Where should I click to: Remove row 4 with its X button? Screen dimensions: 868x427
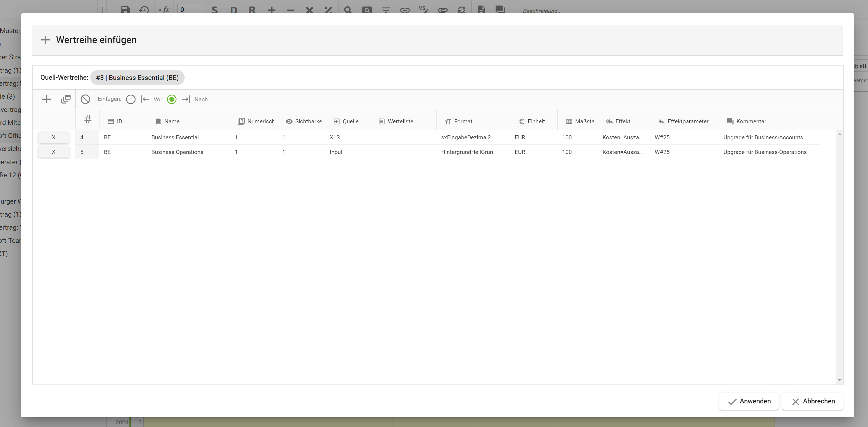(54, 137)
